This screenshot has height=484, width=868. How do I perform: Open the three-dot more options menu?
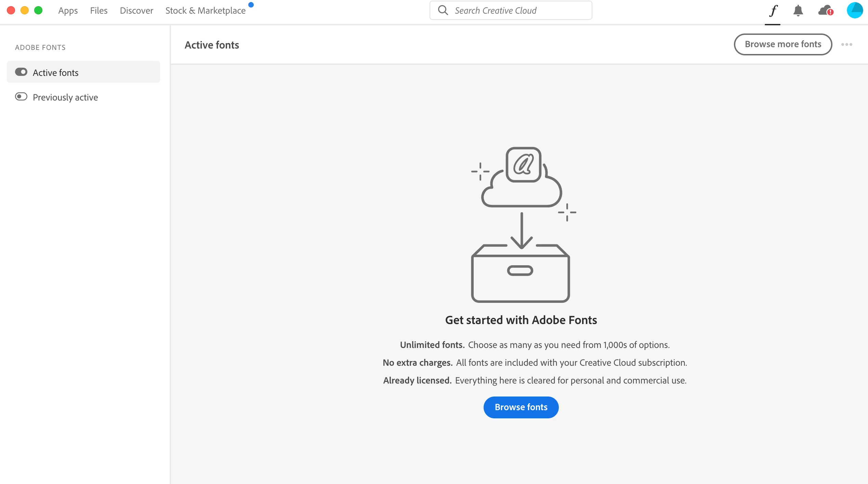point(846,44)
